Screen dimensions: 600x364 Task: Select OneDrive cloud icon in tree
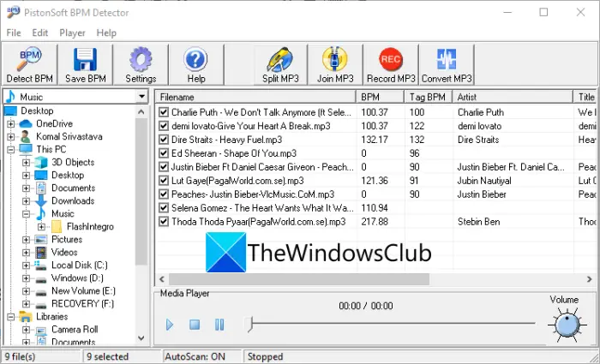[26, 123]
